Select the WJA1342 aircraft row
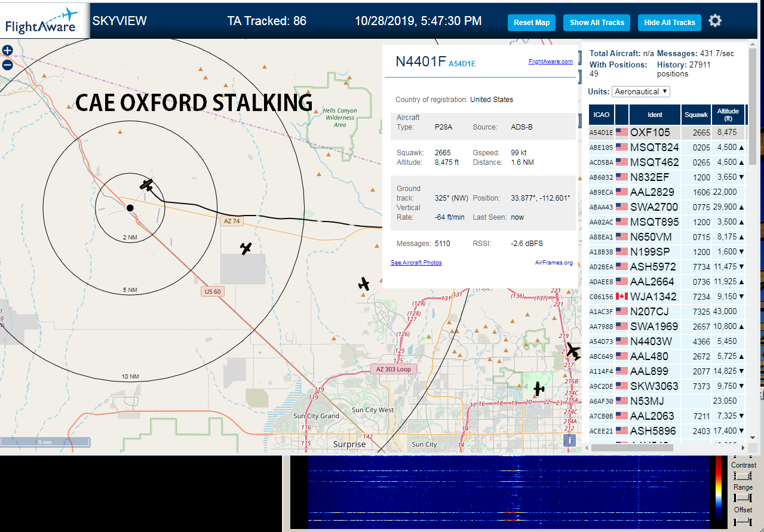Image resolution: width=764 pixels, height=532 pixels. click(667, 297)
